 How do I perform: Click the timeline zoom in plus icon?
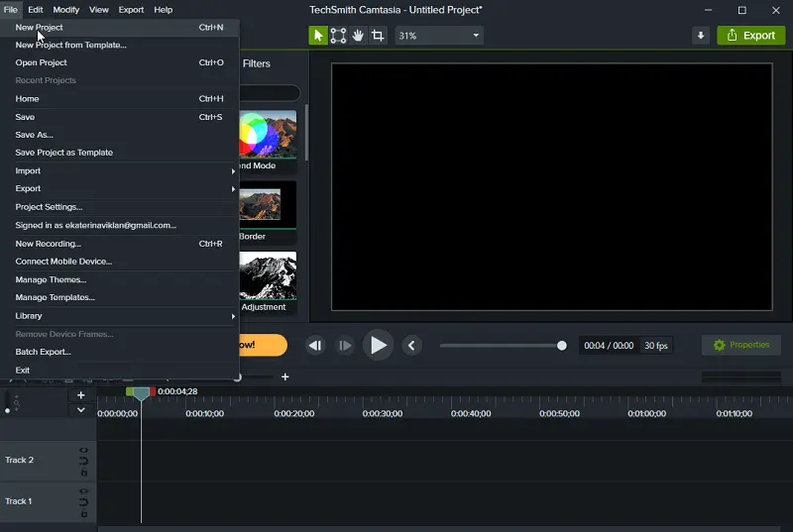coord(285,376)
